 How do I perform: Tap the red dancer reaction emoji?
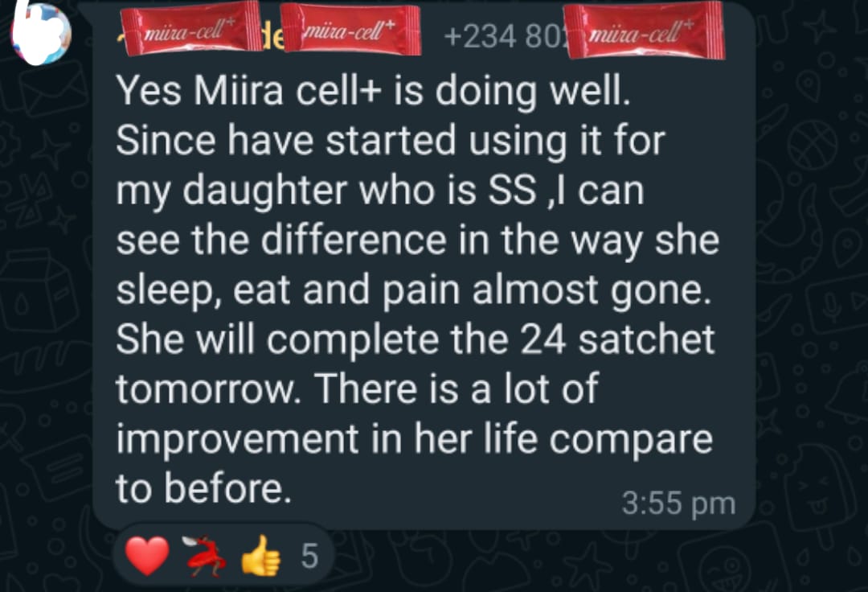pos(205,556)
